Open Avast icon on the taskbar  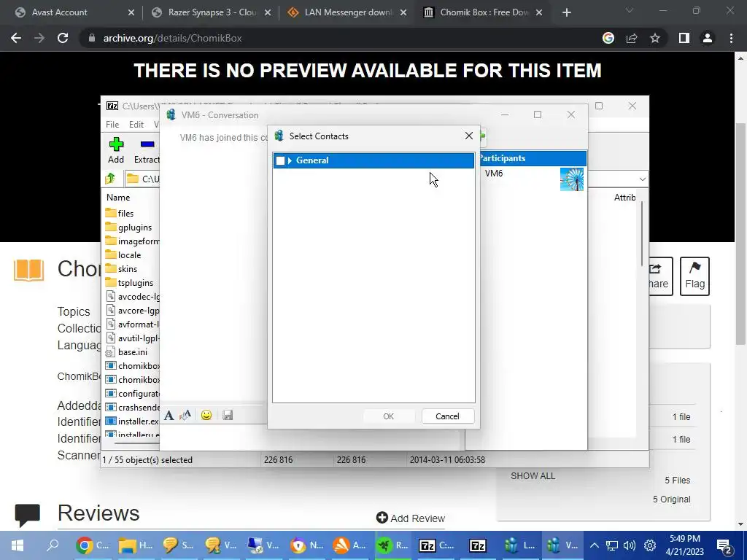349,545
